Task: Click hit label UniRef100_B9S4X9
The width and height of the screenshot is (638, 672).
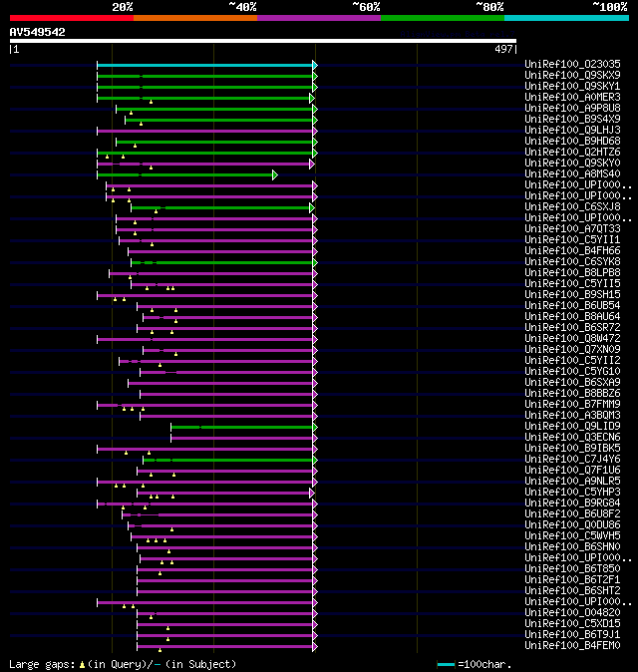Action: click(572, 119)
